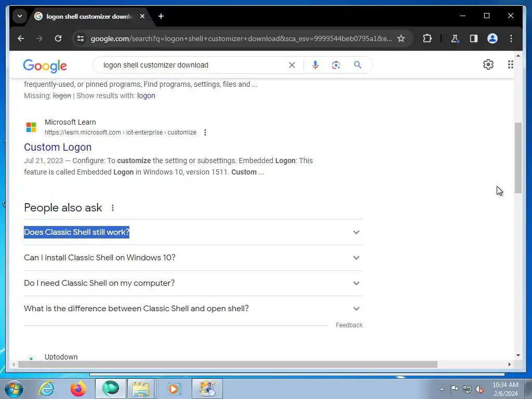Close the logon shell customizer tab
Image resolution: width=532 pixels, height=399 pixels.
tap(142, 16)
